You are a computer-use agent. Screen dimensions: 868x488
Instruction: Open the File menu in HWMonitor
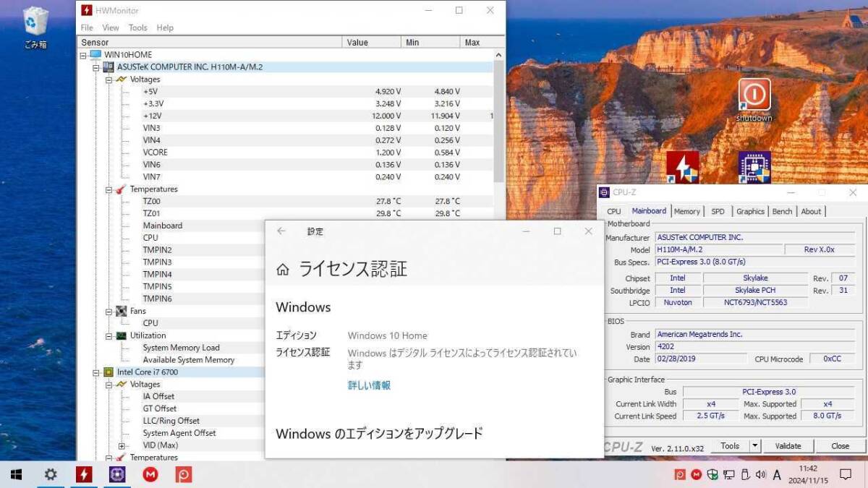[x=87, y=27]
